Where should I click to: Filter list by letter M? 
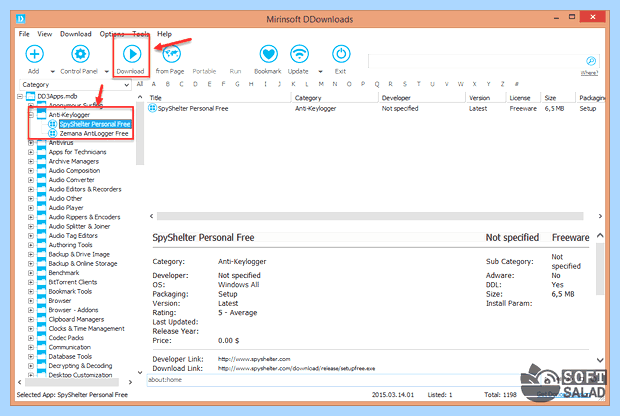click(x=321, y=84)
